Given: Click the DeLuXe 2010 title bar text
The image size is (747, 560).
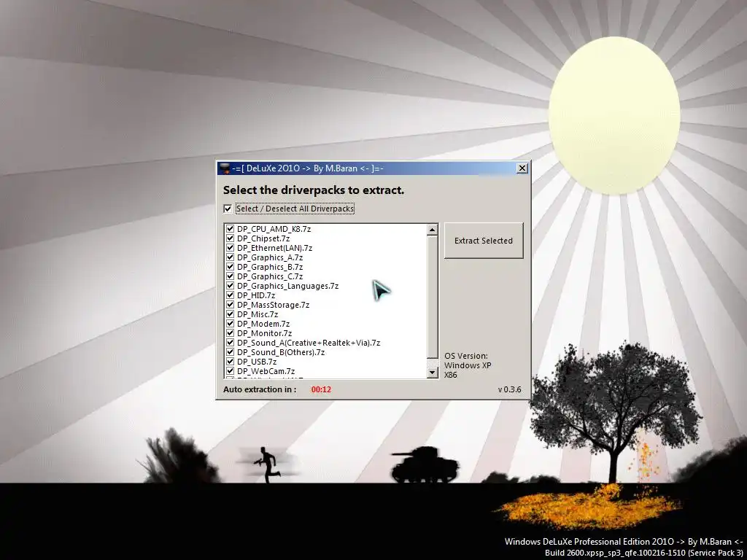Looking at the screenshot, I should tap(308, 168).
